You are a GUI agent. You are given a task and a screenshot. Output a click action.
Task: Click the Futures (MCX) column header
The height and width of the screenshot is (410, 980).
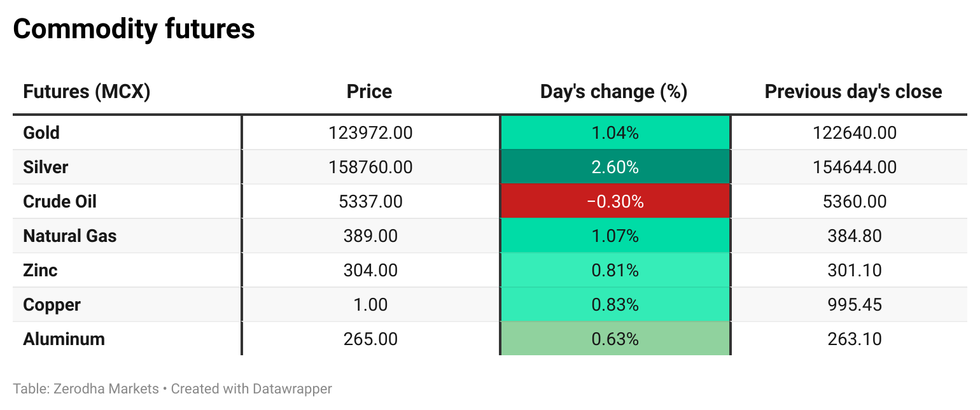pos(87,92)
